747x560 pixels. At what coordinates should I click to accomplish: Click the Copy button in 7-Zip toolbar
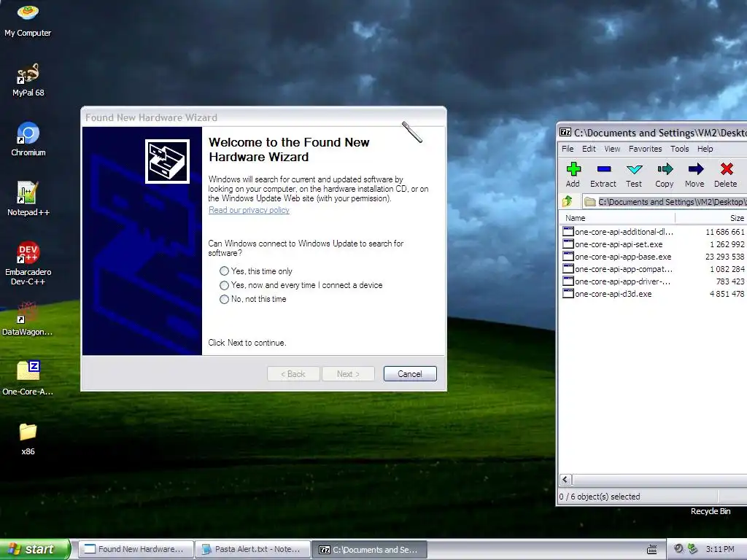coord(664,175)
